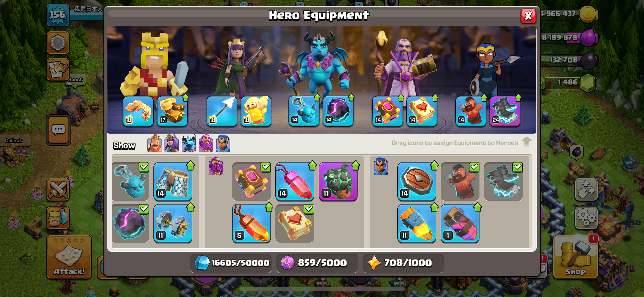Screen dimensions: 644x297
Task: Select the level 14 Metal Pants equipment
Action: pos(173,181)
